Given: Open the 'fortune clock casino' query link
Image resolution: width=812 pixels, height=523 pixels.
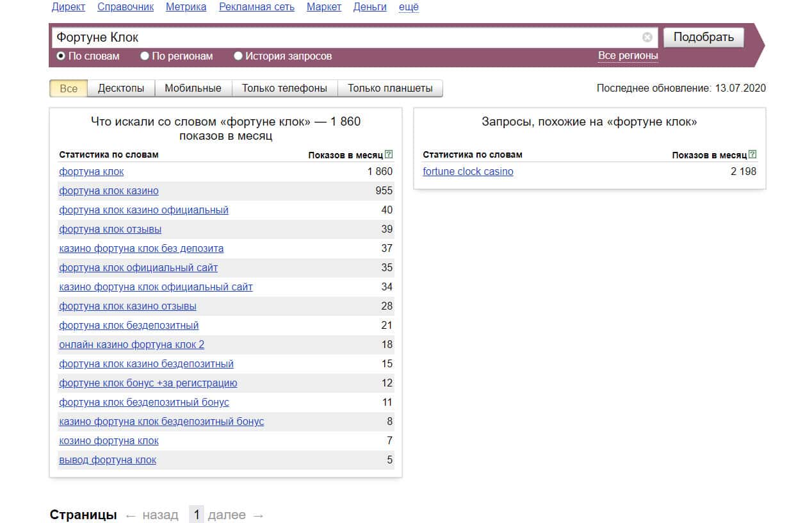Looking at the screenshot, I should 468,172.
